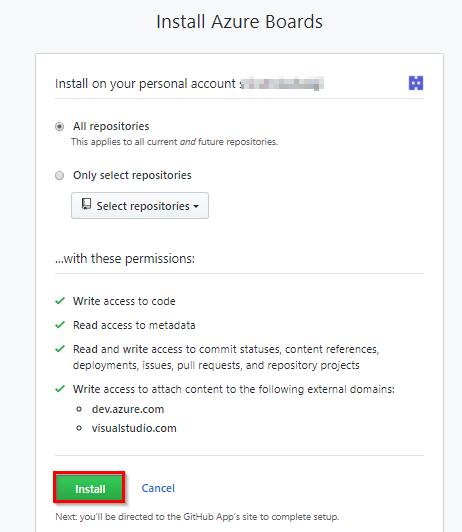This screenshot has width=462, height=532.
Task: Click the Only select repositories label text
Action: point(132,175)
